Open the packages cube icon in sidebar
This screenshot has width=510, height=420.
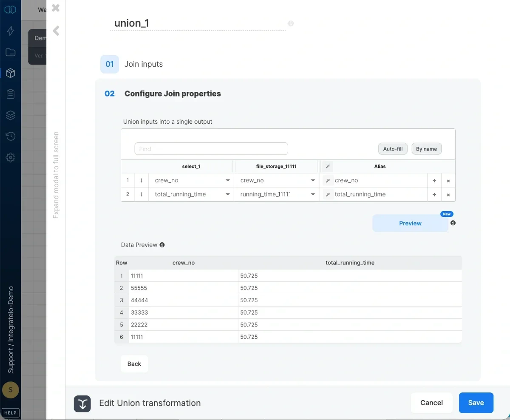(x=11, y=73)
